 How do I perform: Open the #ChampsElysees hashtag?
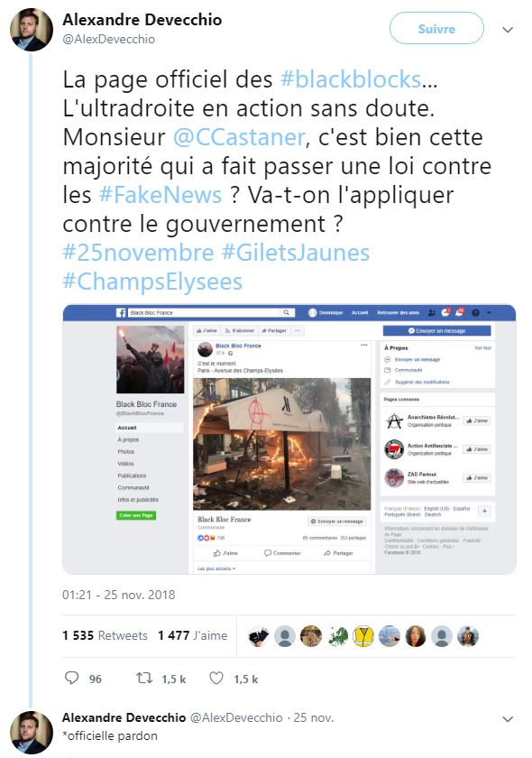152,282
